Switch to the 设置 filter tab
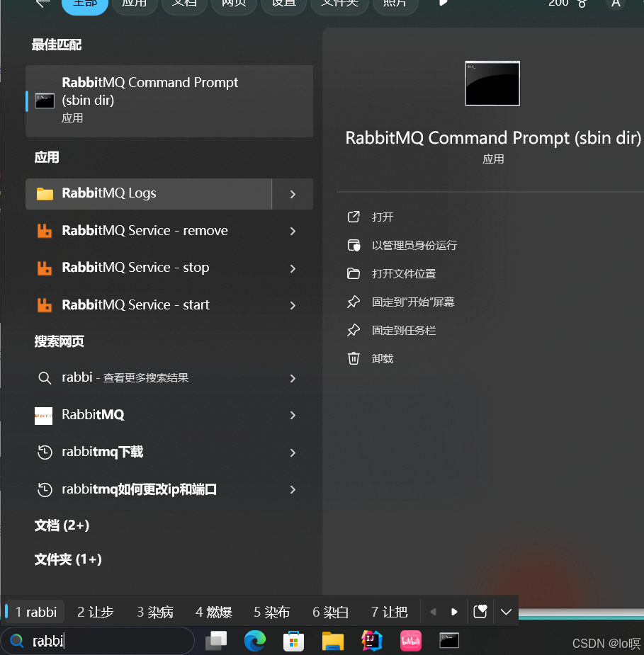 (x=284, y=4)
